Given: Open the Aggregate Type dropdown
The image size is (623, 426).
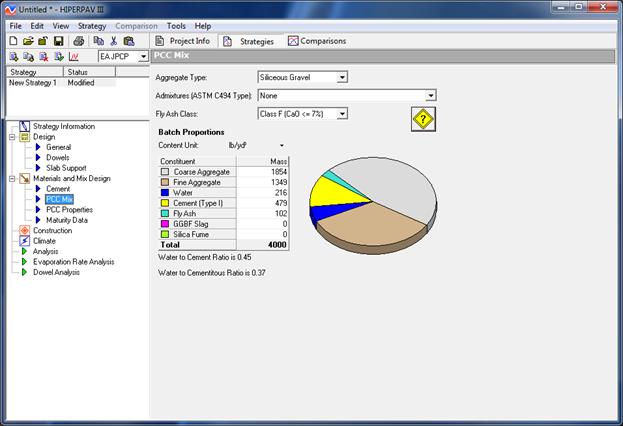Looking at the screenshot, I should (342, 77).
